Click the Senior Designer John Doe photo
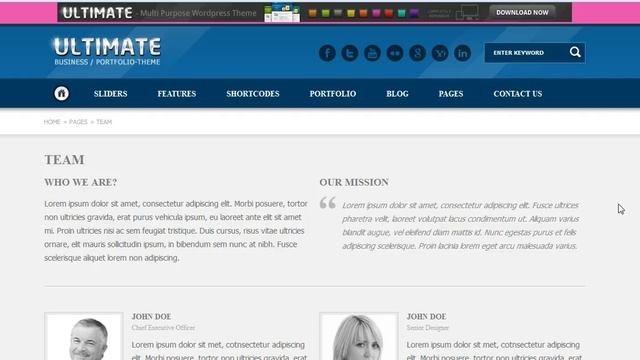This screenshot has height=360, width=640. [359, 336]
